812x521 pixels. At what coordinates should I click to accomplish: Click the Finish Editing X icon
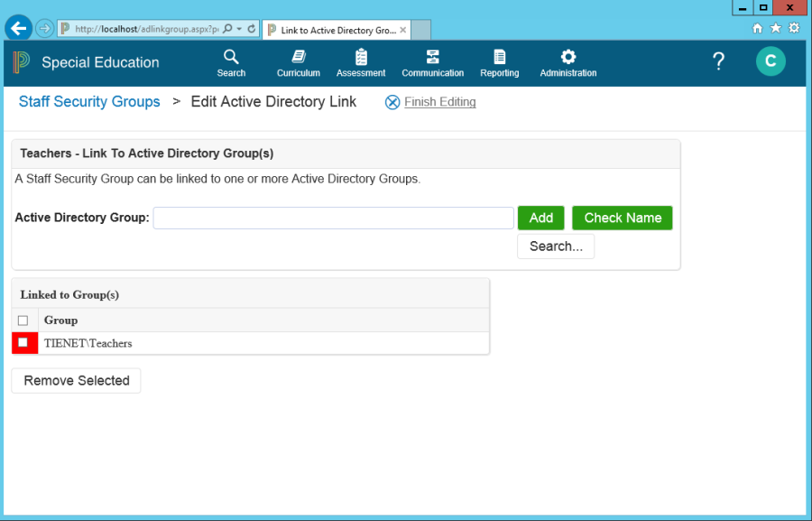(x=392, y=102)
